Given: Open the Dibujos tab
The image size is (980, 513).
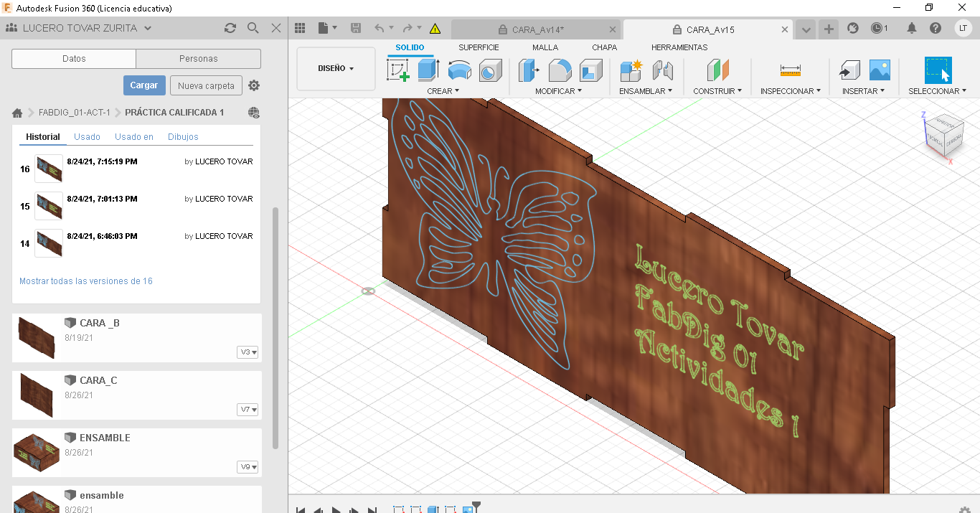Looking at the screenshot, I should (x=183, y=136).
